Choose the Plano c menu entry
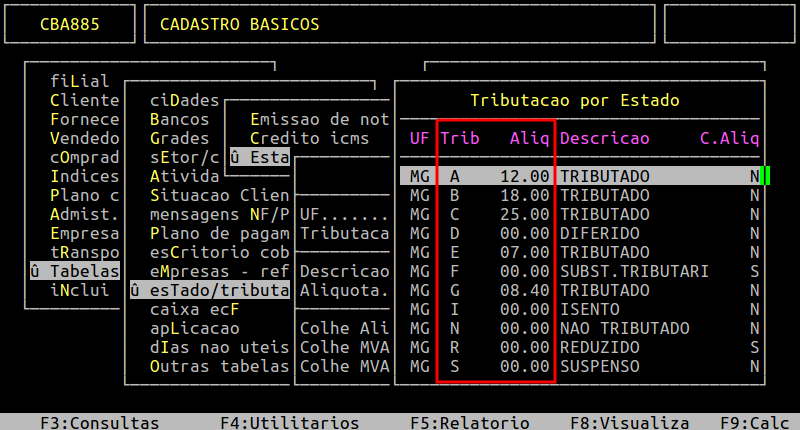The width and height of the screenshot is (800, 430). coord(85,195)
